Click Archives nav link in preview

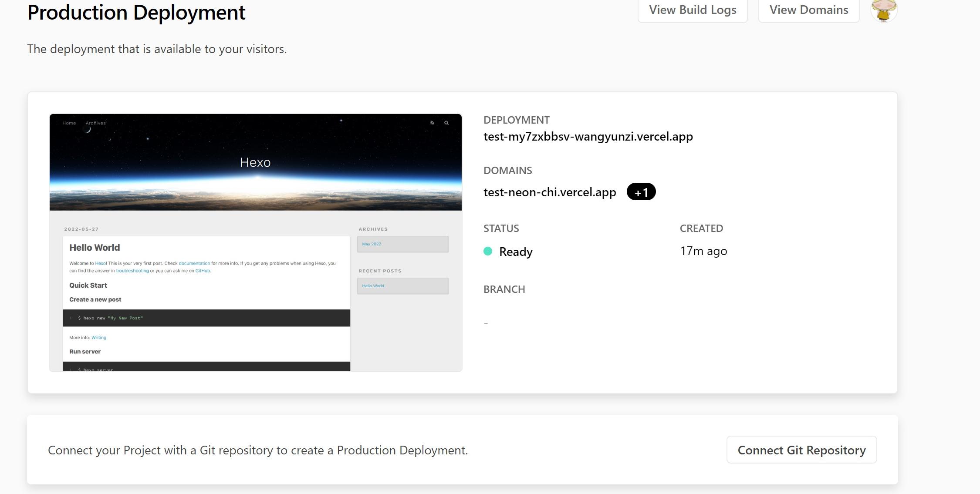(96, 123)
